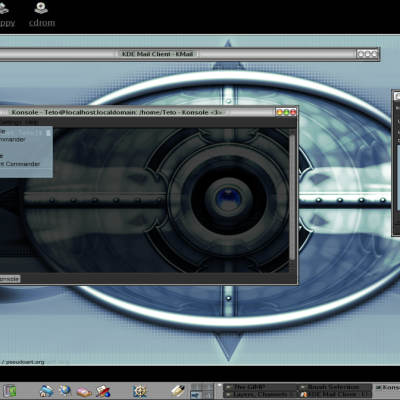The height and width of the screenshot is (400, 400).
Task: Select the Konsole session tab at bottom
Action: [10, 279]
